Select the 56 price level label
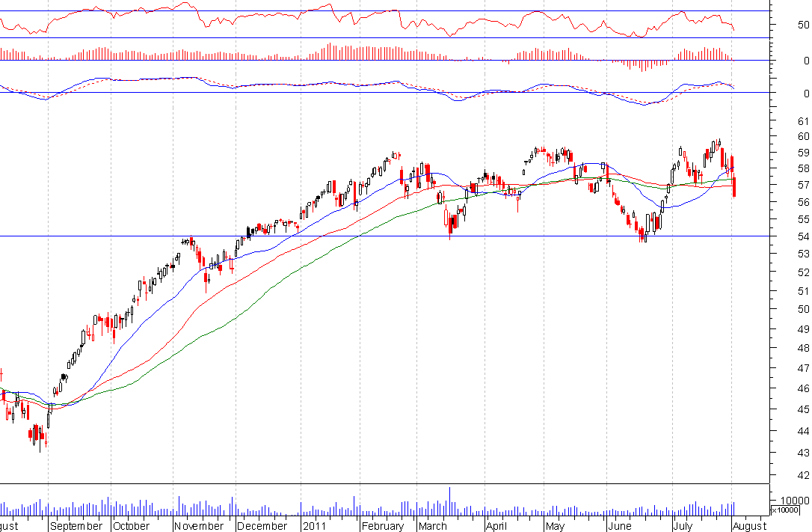This screenshot has width=812, height=532. 803,202
